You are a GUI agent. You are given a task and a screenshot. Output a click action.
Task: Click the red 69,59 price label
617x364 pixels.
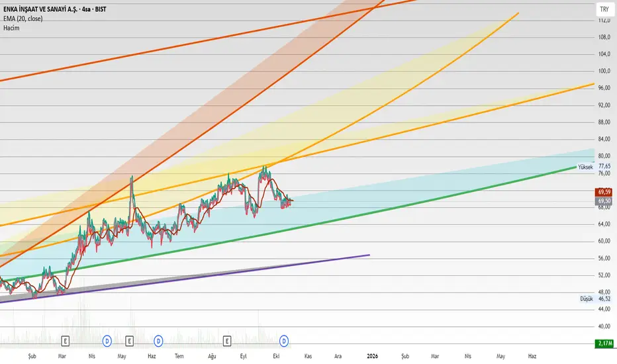tap(604, 192)
